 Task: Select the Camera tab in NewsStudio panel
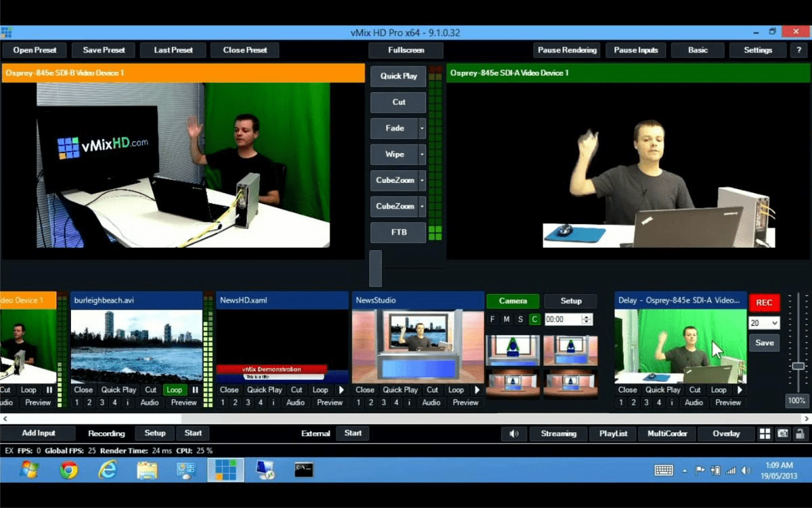(x=512, y=300)
